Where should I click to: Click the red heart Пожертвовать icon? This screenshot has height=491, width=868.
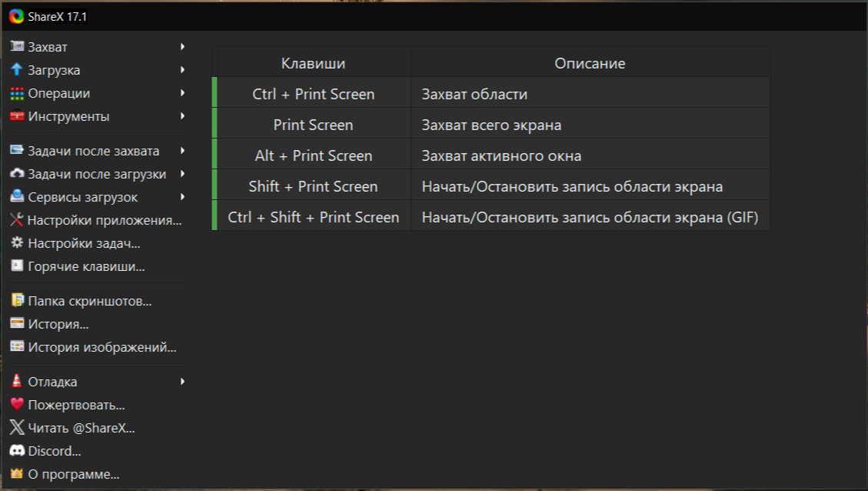tap(17, 405)
